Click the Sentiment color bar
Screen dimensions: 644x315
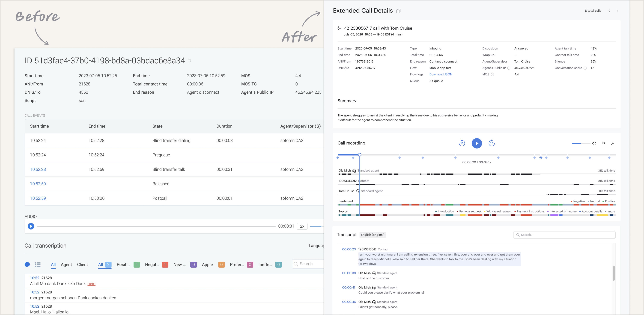pyautogui.click(x=476, y=205)
